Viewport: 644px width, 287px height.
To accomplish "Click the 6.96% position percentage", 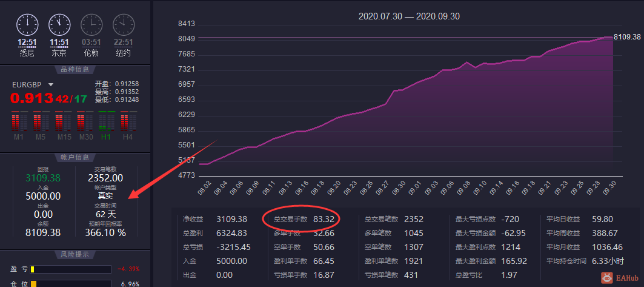I will point(130,284).
